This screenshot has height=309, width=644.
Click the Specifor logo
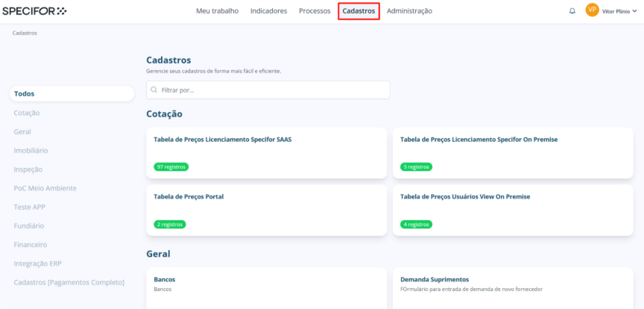tap(34, 11)
